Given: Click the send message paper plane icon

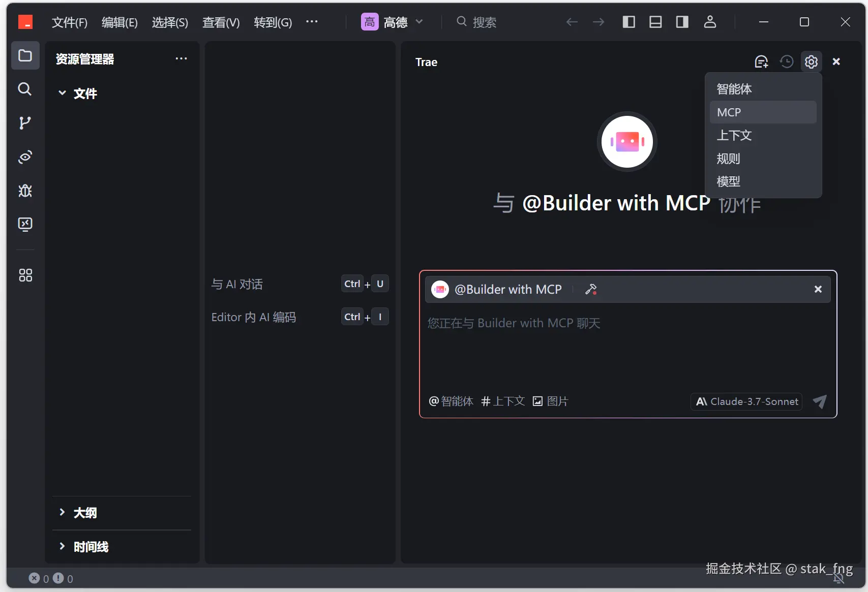Looking at the screenshot, I should click(x=820, y=401).
